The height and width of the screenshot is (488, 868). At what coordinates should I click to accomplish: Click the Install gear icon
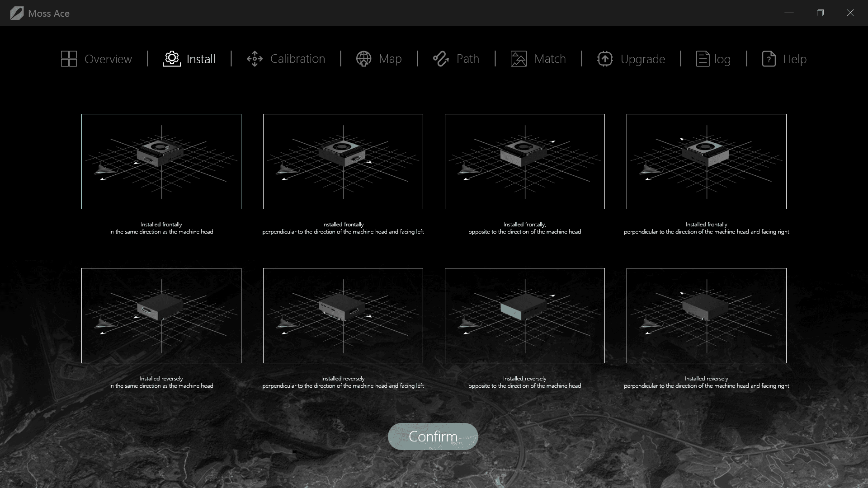[x=172, y=59]
